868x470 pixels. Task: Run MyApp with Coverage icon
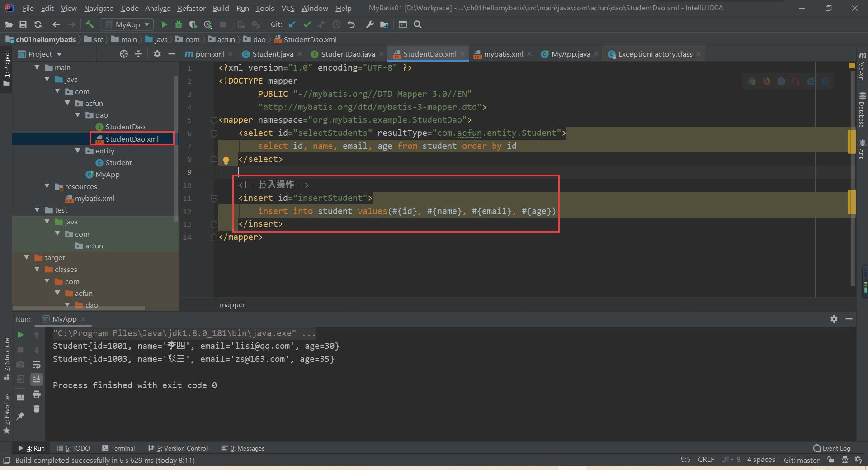point(193,24)
